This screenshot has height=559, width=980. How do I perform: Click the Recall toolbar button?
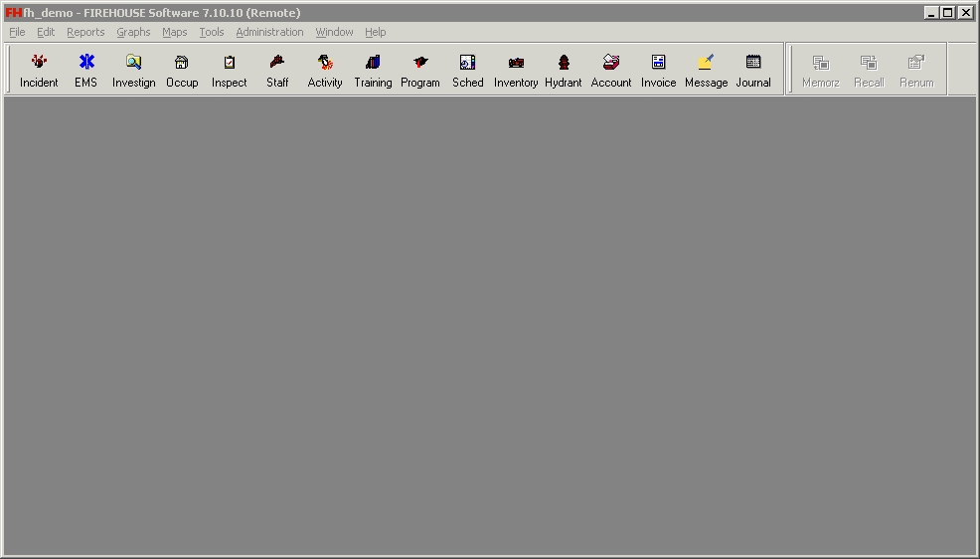869,70
